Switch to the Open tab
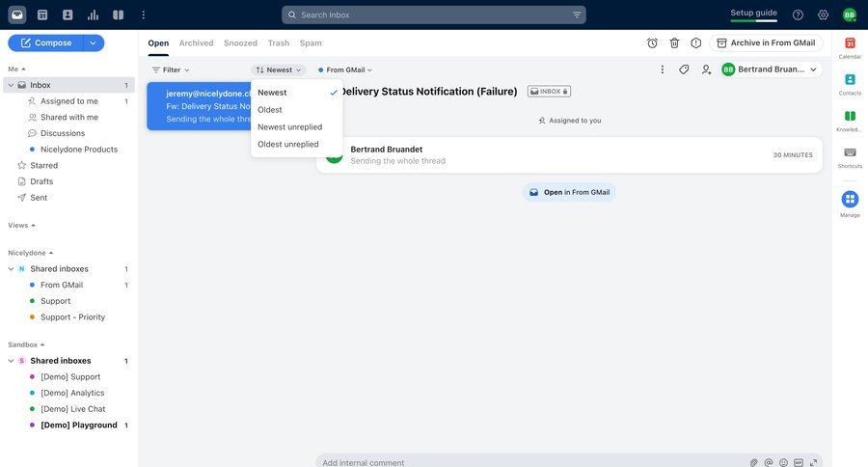 158,42
